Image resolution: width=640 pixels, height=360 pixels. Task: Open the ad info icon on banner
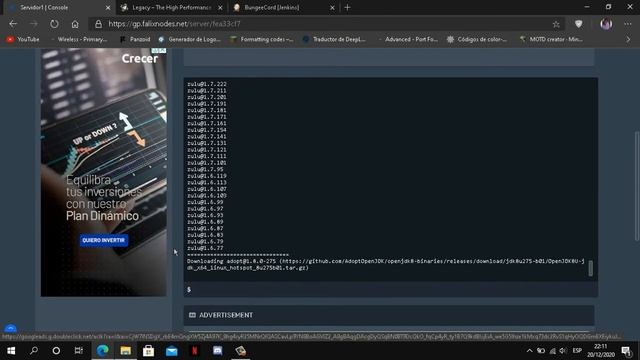(159, 51)
